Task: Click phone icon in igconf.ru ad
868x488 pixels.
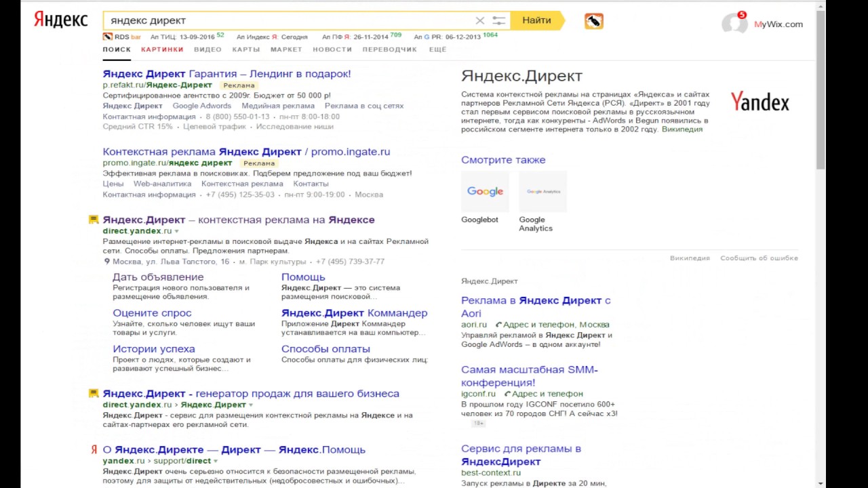Action: click(x=507, y=394)
